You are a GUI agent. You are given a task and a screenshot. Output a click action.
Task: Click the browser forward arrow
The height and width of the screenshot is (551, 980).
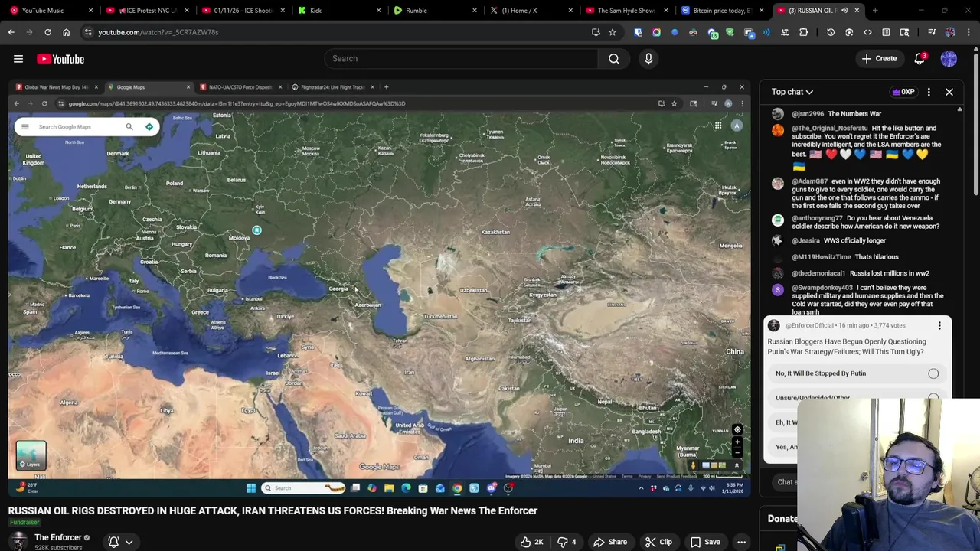click(29, 32)
